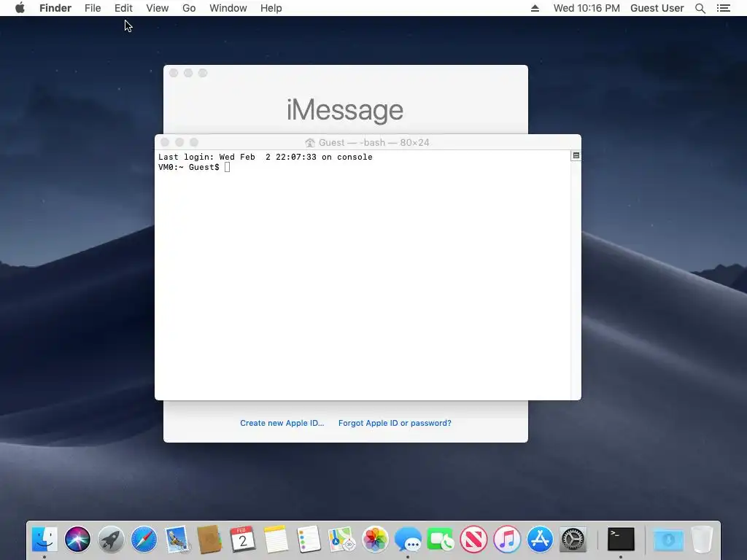Open Mail stamp icon in Dock

(x=177, y=540)
